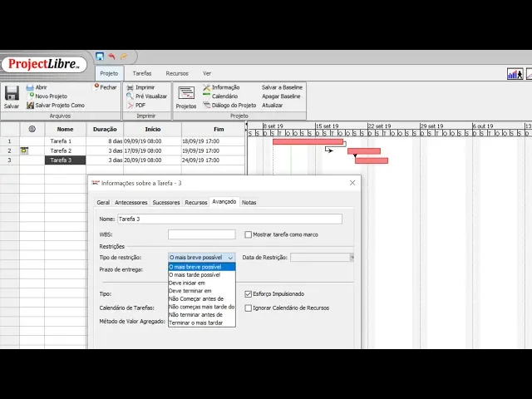The width and height of the screenshot is (532, 399).
Task: Click the Tarefa 3 Gantt bar
Action: click(372, 160)
